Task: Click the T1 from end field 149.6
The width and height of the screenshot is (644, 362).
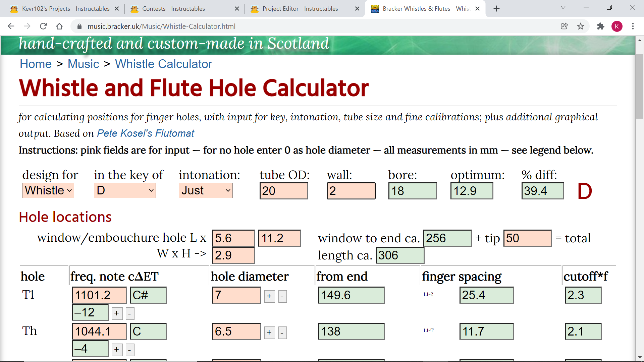Action: click(352, 295)
